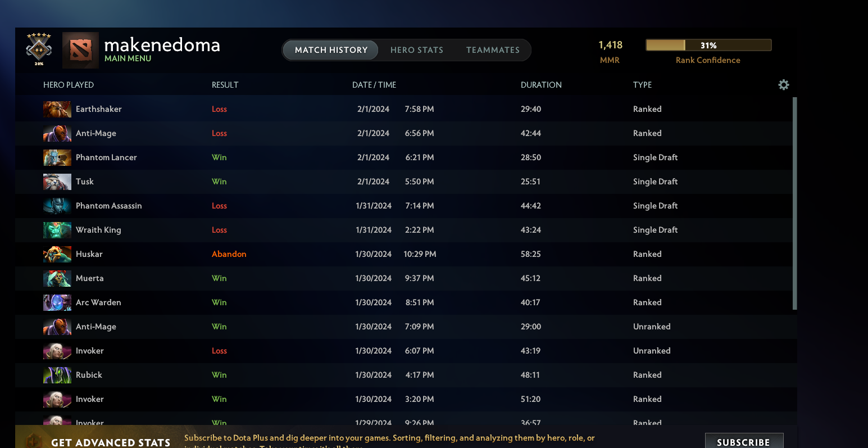Screen dimensions: 868x448
Task: Click the GET ADVANCED STATS banner text
Action: click(110, 442)
